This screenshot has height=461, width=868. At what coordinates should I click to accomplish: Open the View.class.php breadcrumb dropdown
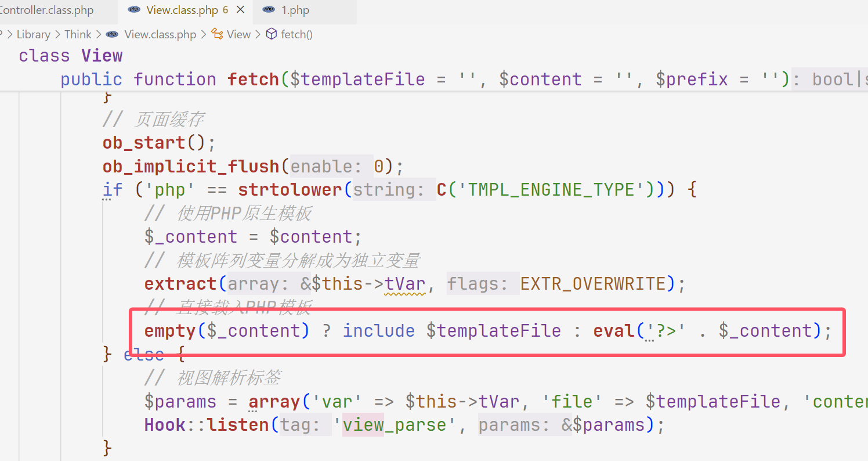(x=160, y=34)
